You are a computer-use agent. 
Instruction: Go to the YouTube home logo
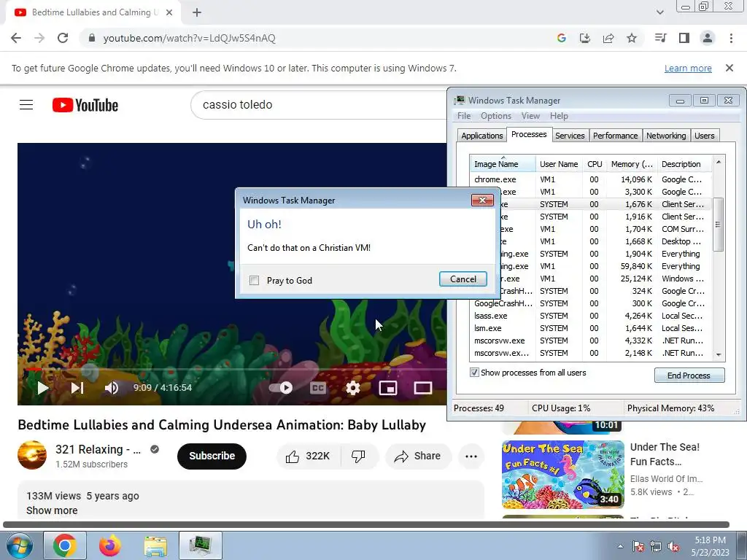85,105
